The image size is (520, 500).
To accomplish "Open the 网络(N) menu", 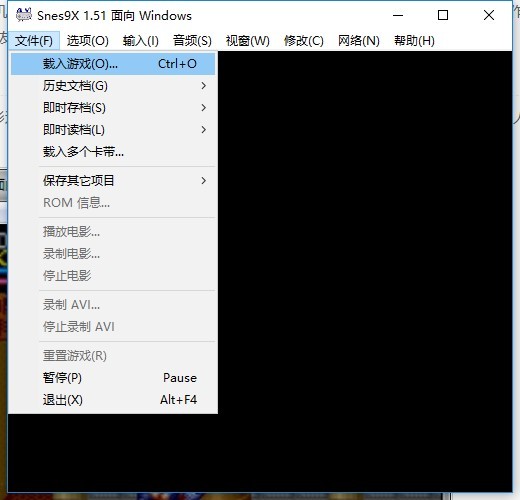I will coord(359,41).
